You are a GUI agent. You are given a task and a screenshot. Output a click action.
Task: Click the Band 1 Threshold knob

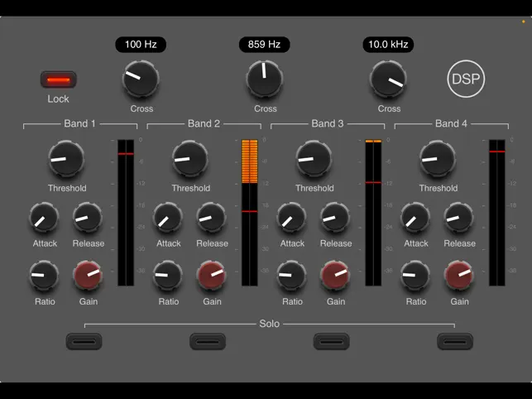click(x=66, y=159)
